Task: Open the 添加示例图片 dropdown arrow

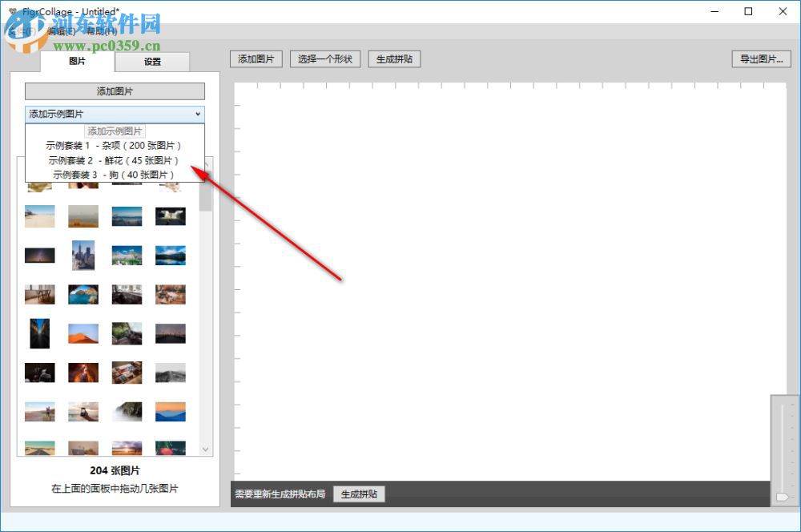Action: [198, 114]
